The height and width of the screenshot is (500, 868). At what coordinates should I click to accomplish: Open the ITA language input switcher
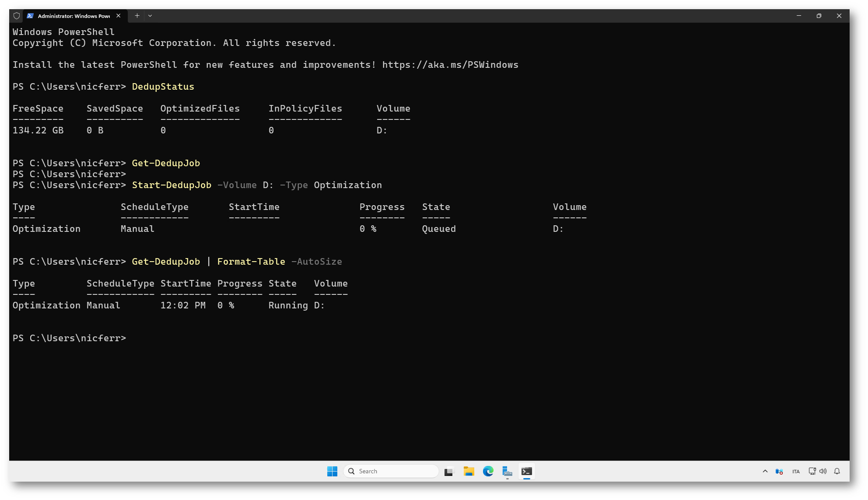pos(796,472)
